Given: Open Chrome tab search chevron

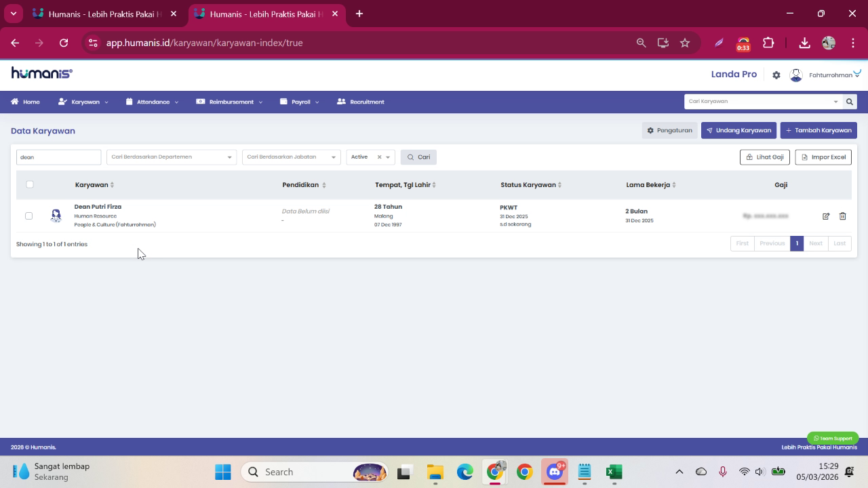Looking at the screenshot, I should coord(13,14).
